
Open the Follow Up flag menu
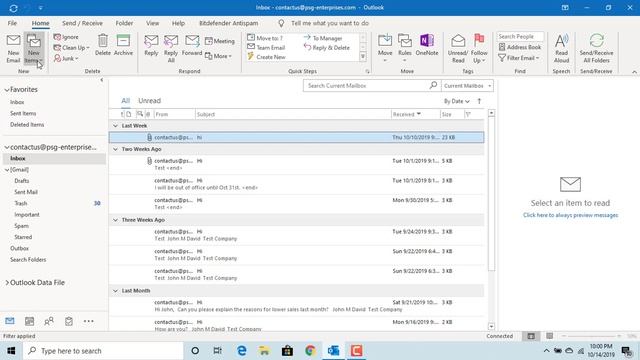tap(479, 49)
